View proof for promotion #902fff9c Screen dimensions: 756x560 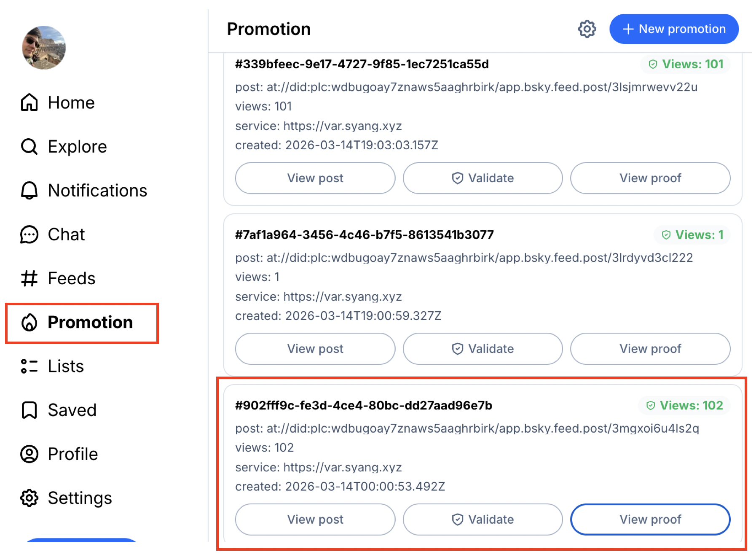650,520
